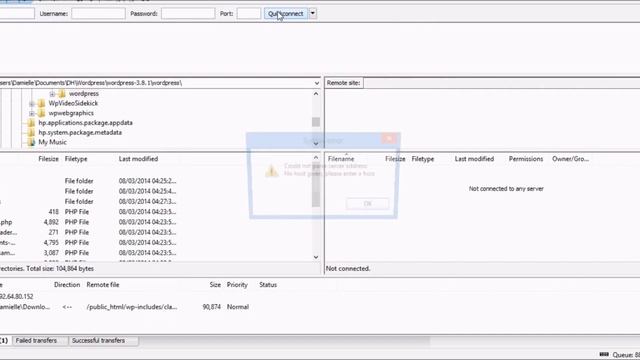Select the server 92.64.80.152 queue entry

tap(16, 296)
